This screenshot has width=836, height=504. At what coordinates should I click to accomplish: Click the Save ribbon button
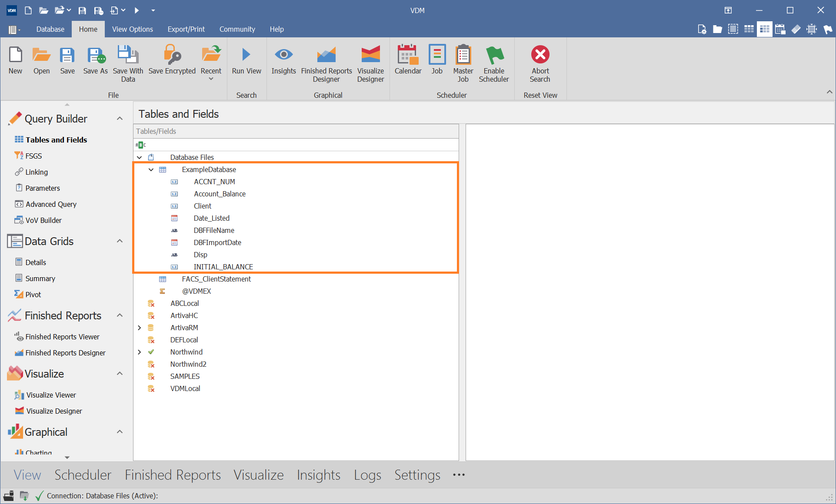67,61
